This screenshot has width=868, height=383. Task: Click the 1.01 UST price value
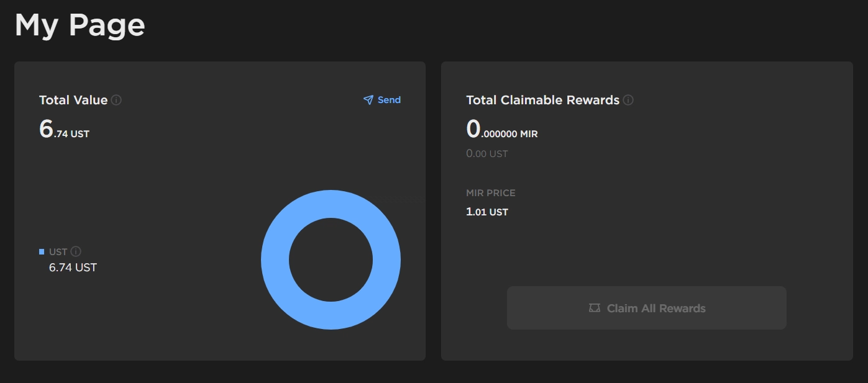(487, 212)
